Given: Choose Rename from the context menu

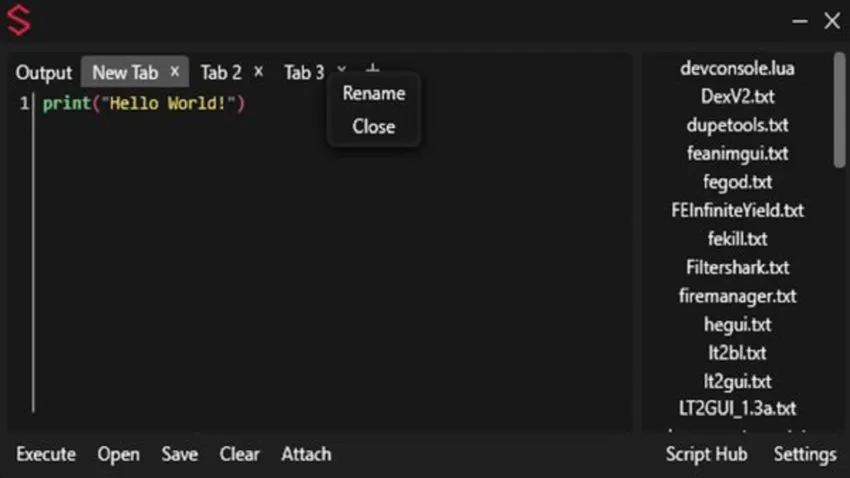Looking at the screenshot, I should point(373,93).
